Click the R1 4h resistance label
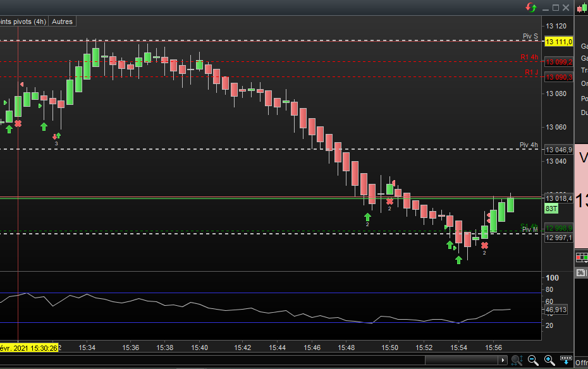Image resolution: width=588 pixels, height=369 pixels. tap(529, 57)
